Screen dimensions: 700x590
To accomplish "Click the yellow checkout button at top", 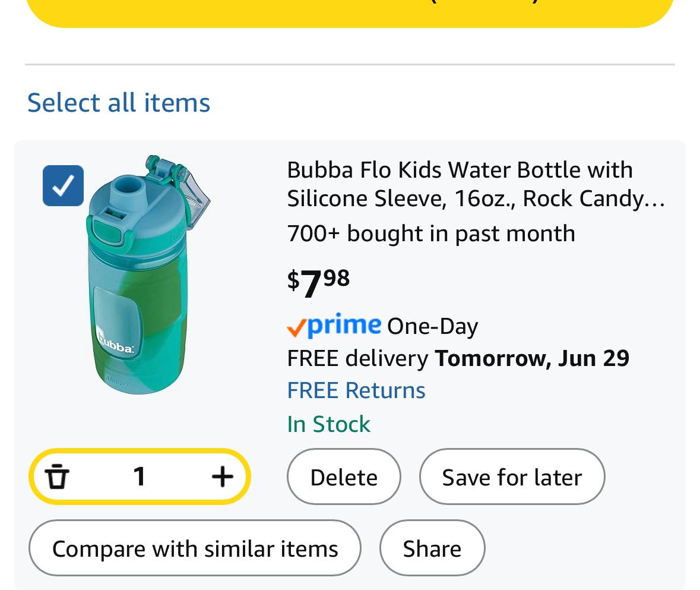I will point(350,12).
